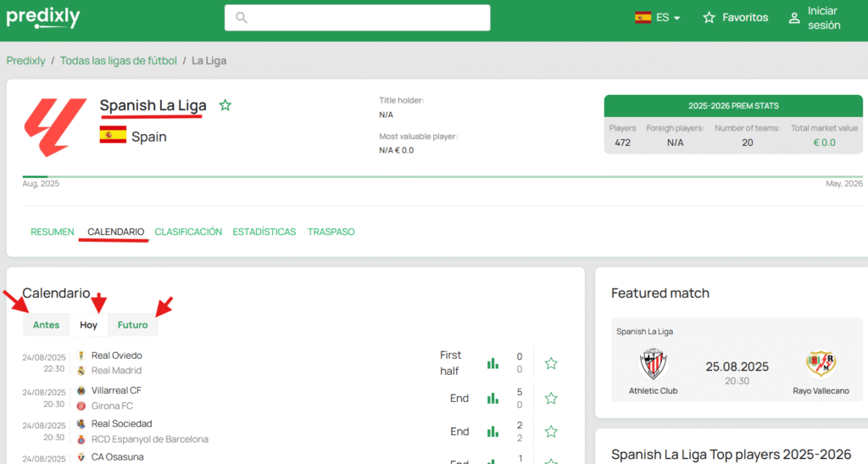
Task: Select the Antes calendar filter
Action: (46, 325)
